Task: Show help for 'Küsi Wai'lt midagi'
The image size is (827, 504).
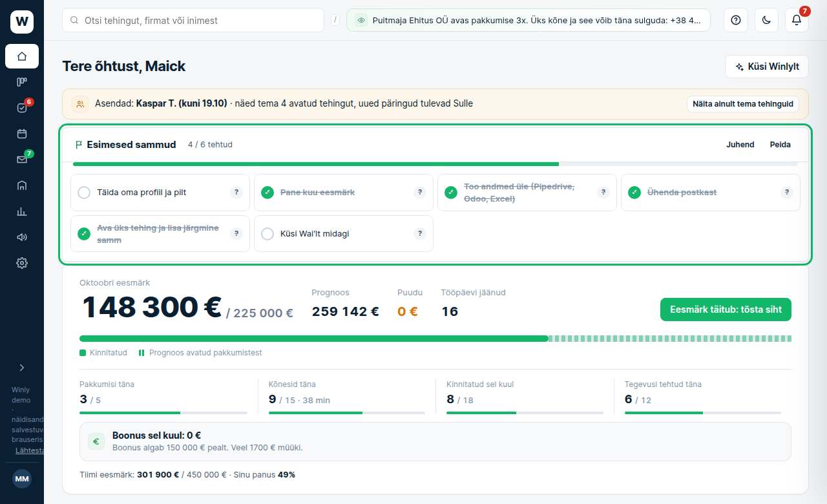Action: point(420,234)
